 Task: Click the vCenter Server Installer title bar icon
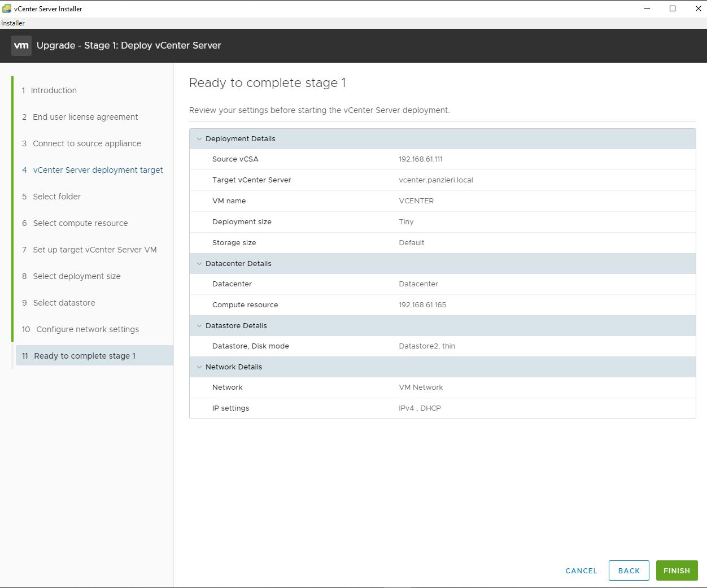[x=7, y=8]
